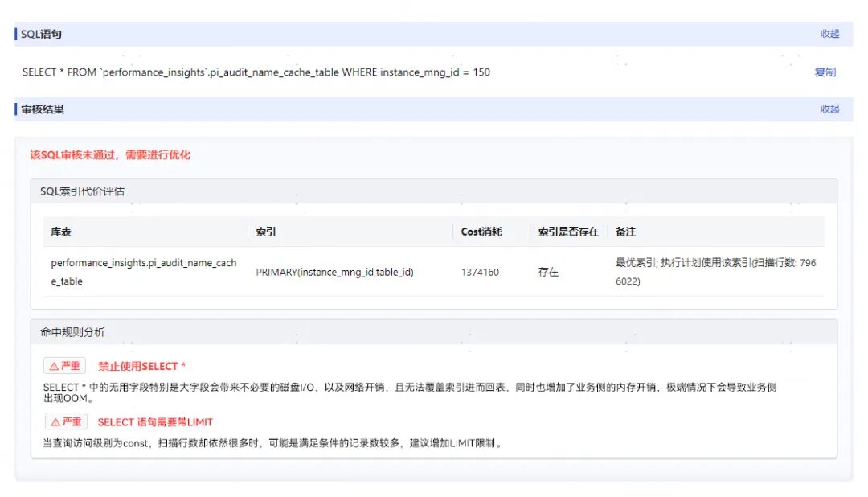Click the 索引是否存在 column header
Screen dimensions: 868x497
tap(568, 232)
